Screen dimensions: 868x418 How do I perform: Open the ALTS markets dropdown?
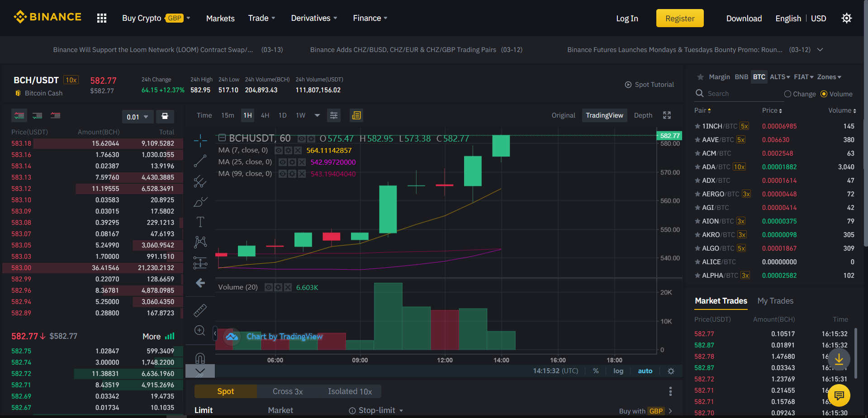tap(780, 77)
